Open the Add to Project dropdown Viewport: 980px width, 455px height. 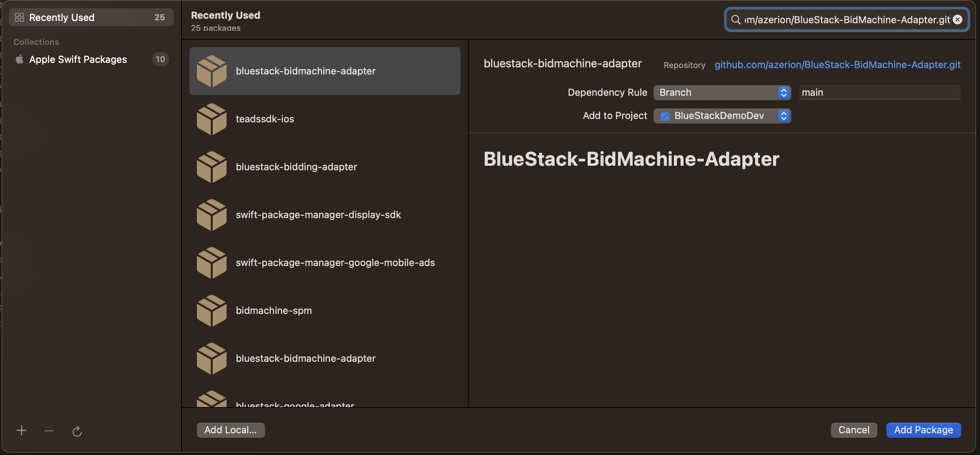point(722,116)
